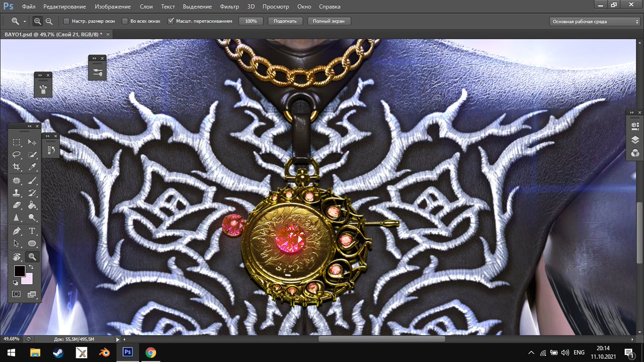
Task: Expand the toolbox panel to two columns
Action: [30, 126]
